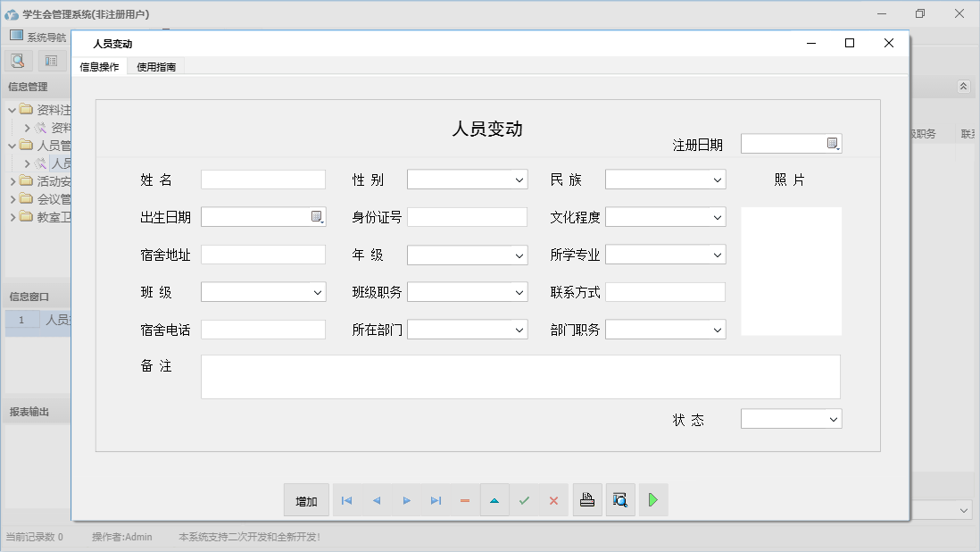The width and height of the screenshot is (980, 552).
Task: Select the search magnifier icon in the sidebar
Action: point(18,60)
